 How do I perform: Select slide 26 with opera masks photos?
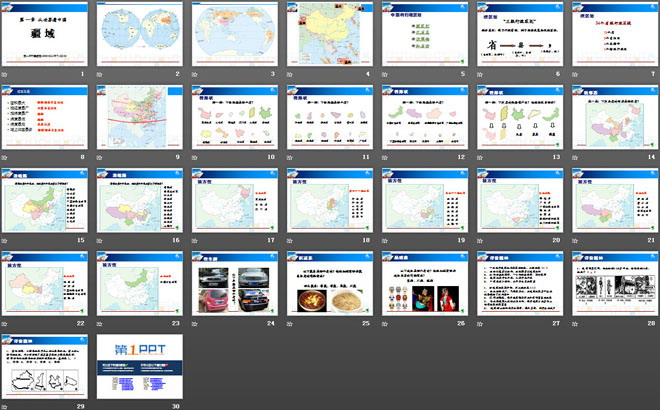425,284
